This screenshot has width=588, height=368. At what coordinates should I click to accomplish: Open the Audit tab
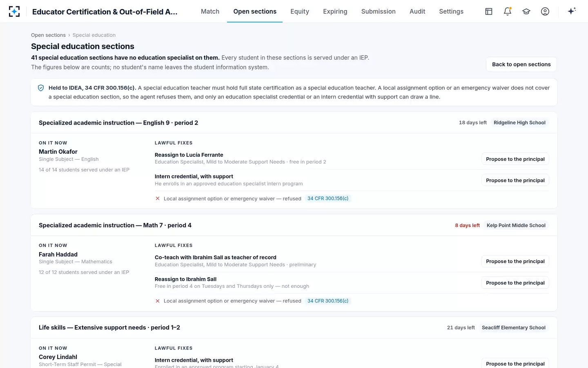[417, 11]
